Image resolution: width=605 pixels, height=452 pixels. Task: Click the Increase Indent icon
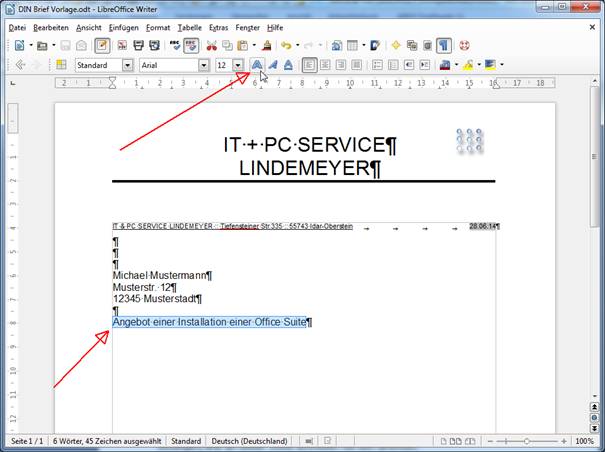point(425,65)
